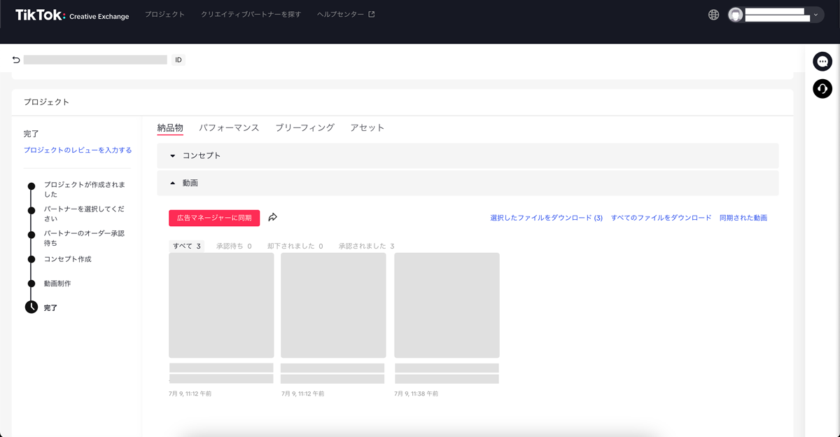Open the account dropdown chevron
Image resolution: width=840 pixels, height=437 pixels.
pos(815,15)
